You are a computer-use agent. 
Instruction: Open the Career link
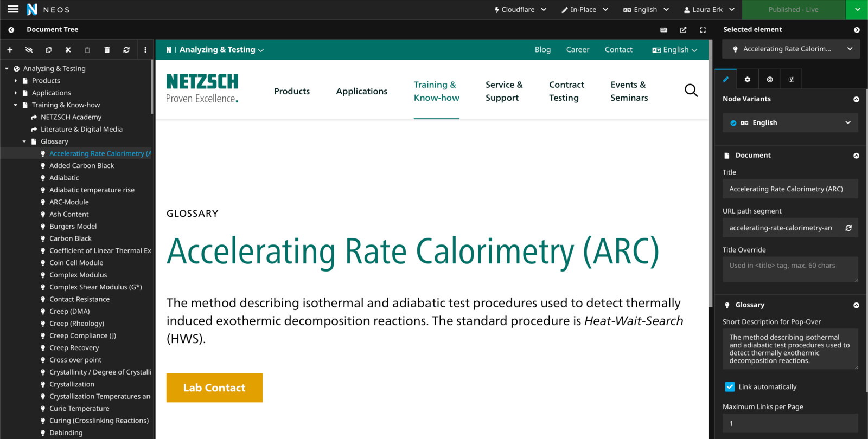click(x=578, y=50)
